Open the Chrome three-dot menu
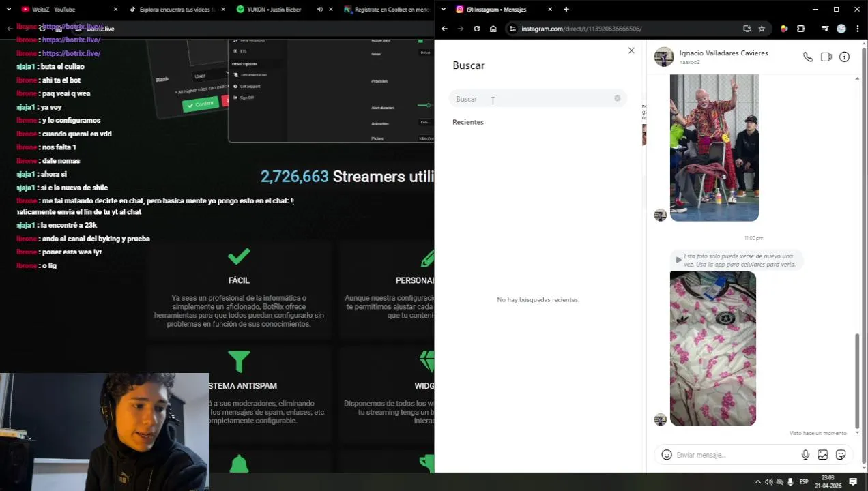Viewport: 868px width, 491px height. pos(856,29)
